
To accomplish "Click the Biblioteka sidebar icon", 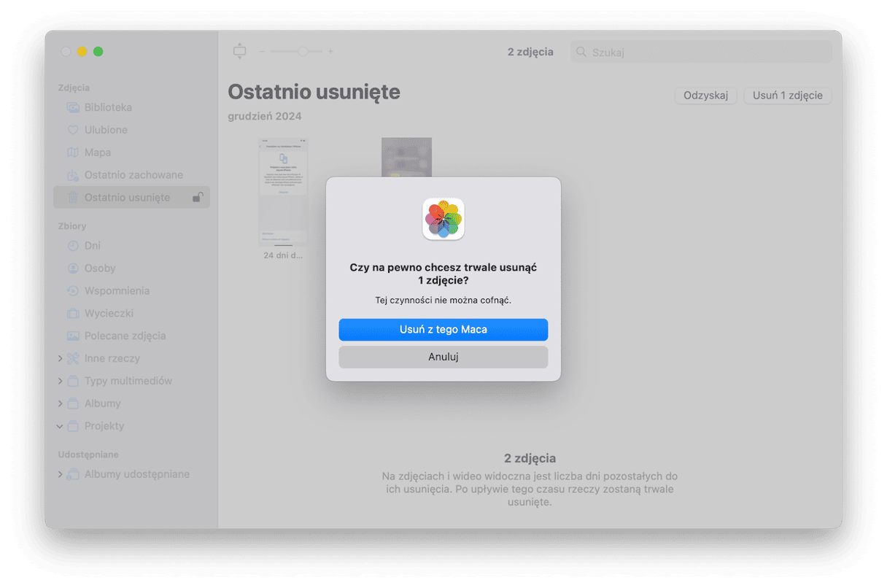I will [x=73, y=107].
